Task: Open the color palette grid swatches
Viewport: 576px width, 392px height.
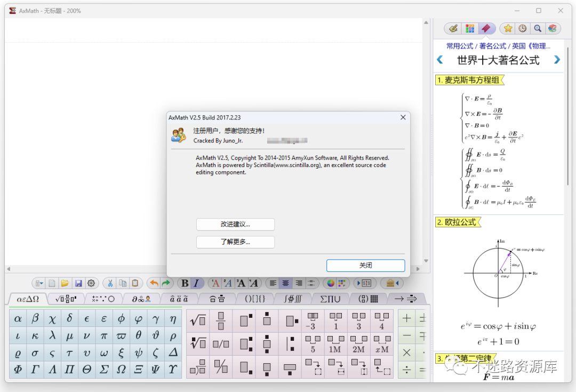Action: coord(342,283)
